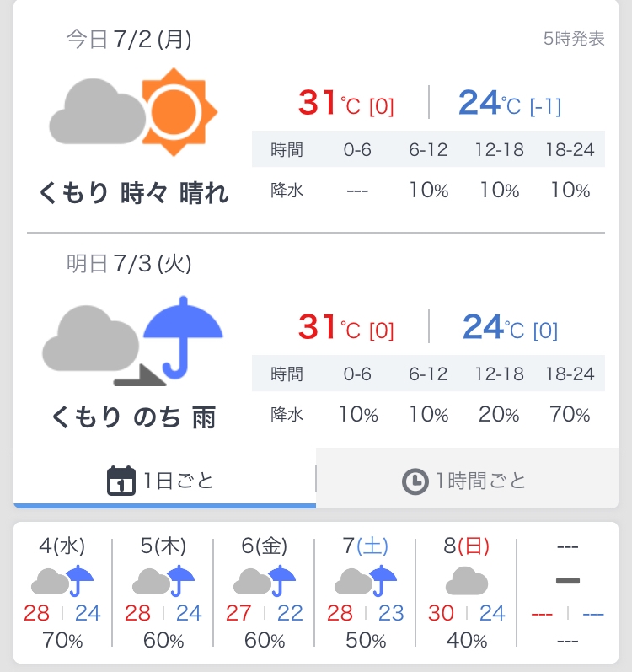Click Saturday the 7th cloud-umbrella icon

click(x=366, y=581)
